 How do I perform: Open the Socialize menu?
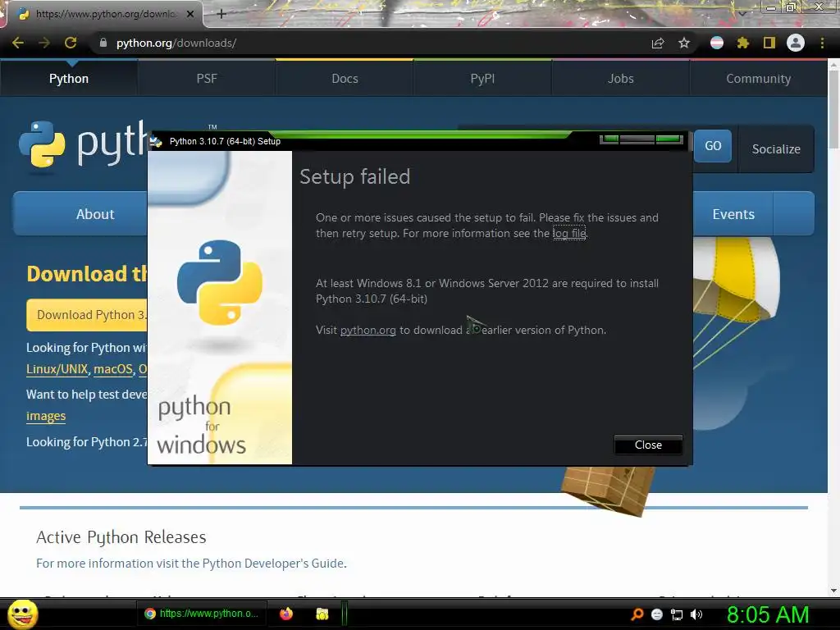pos(776,149)
